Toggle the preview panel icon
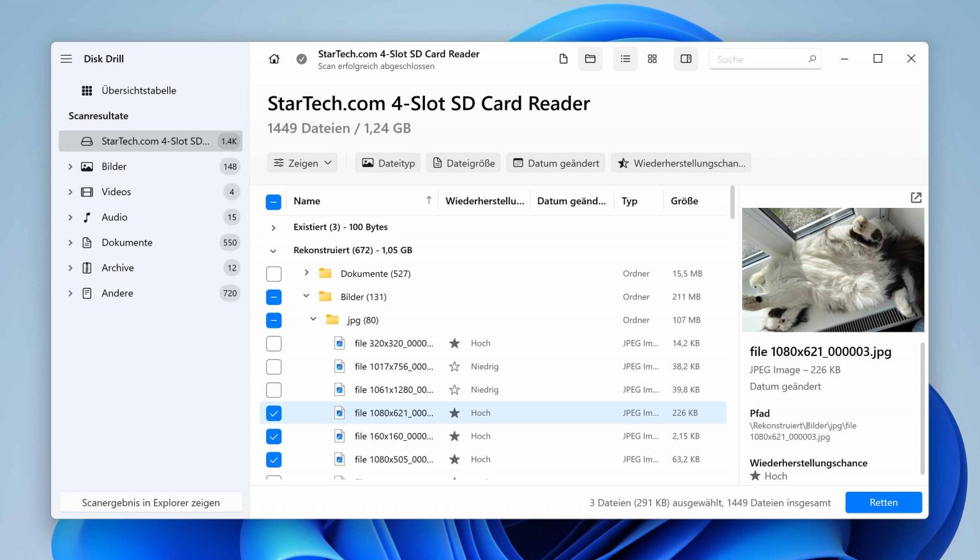The height and width of the screenshot is (560, 980). coord(686,59)
